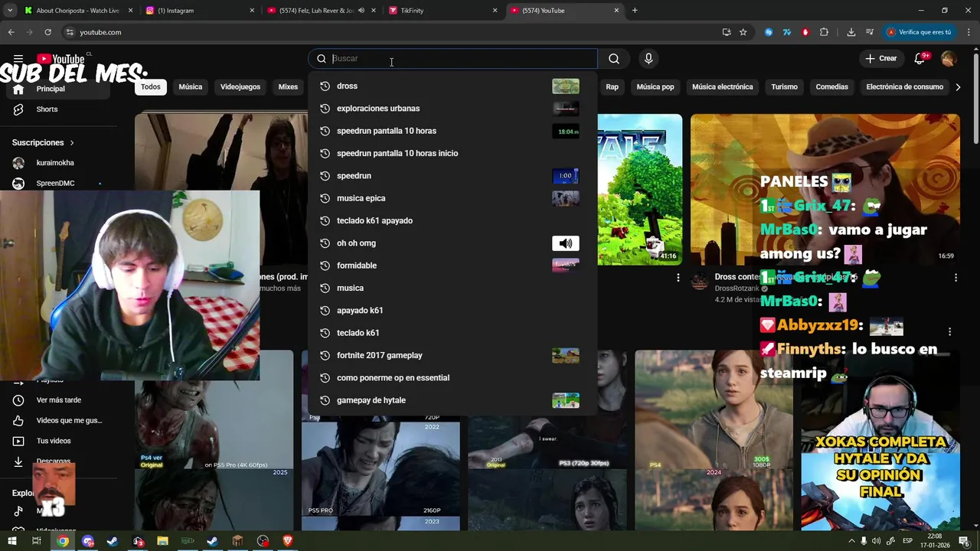This screenshot has height=551, width=980.
Task: Switch to the TikFinity tab
Action: tap(443, 11)
